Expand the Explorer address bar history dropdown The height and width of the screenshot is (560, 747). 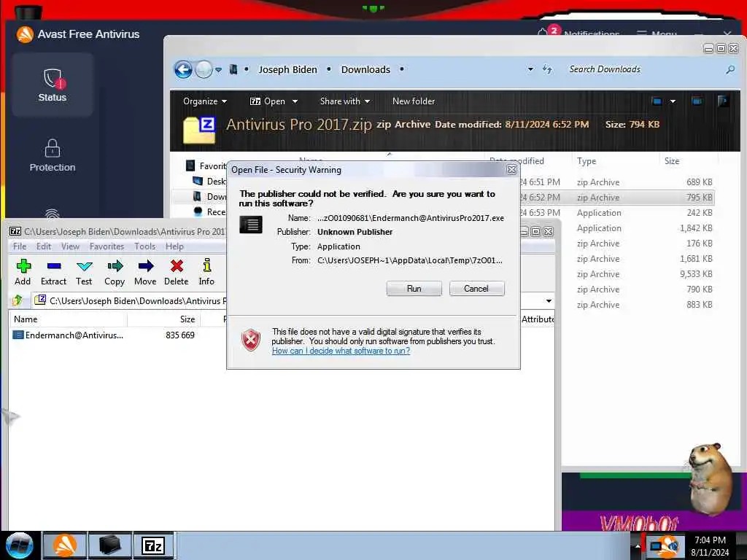(530, 69)
